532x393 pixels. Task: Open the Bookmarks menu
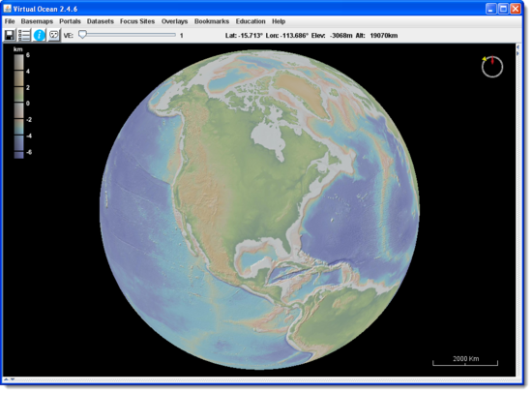pyautogui.click(x=212, y=21)
